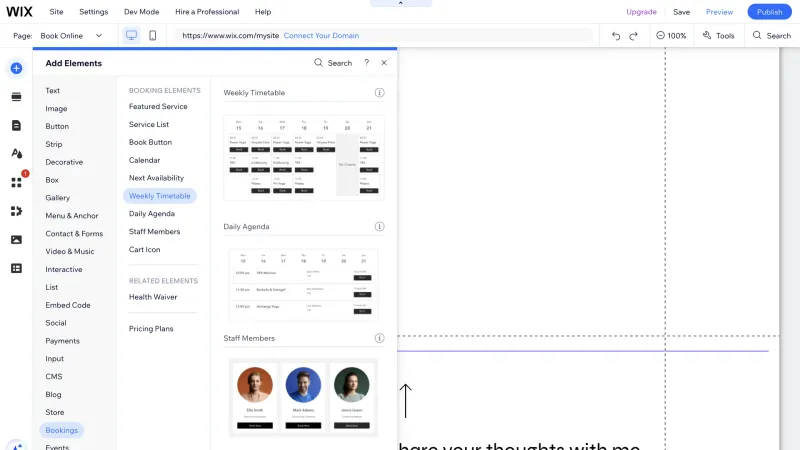Viewport: 800px width, 450px height.
Task: Select Button category in Add Elements
Action: 57,126
